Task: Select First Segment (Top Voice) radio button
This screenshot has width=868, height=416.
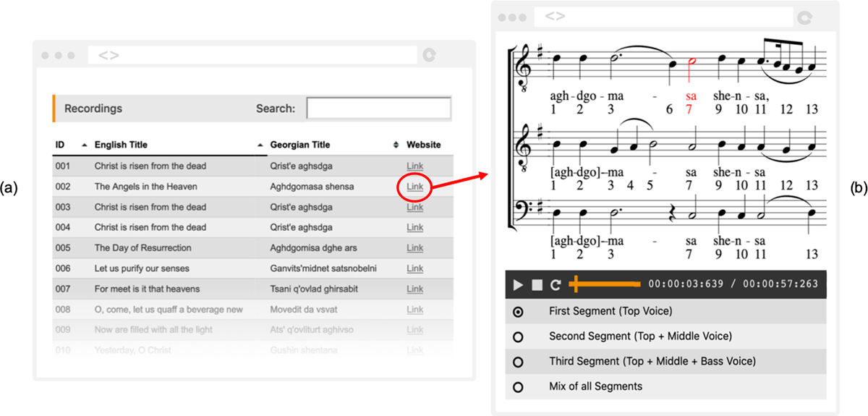Action: click(x=517, y=312)
